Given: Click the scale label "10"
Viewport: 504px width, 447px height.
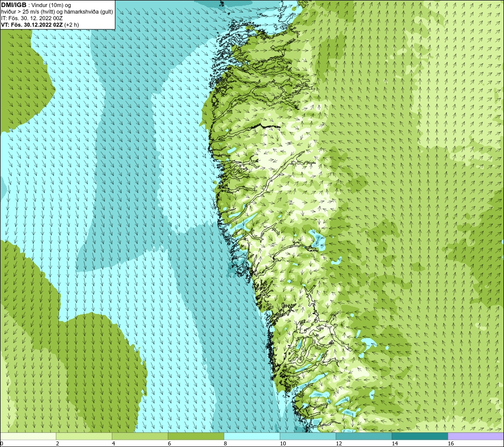Looking at the screenshot, I should 283,443.
